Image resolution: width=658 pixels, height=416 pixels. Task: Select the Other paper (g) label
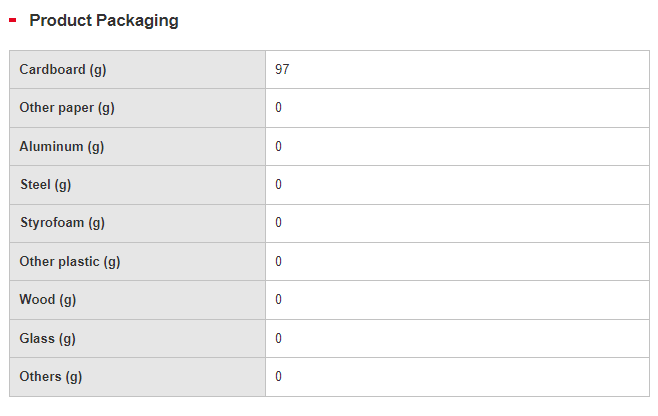pos(67,108)
